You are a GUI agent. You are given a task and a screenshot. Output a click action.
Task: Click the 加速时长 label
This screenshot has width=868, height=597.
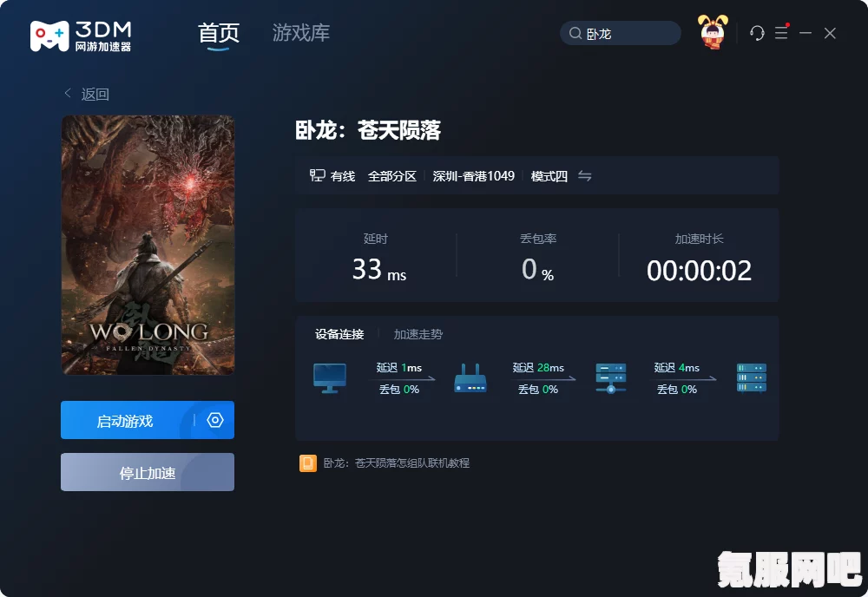coord(699,239)
